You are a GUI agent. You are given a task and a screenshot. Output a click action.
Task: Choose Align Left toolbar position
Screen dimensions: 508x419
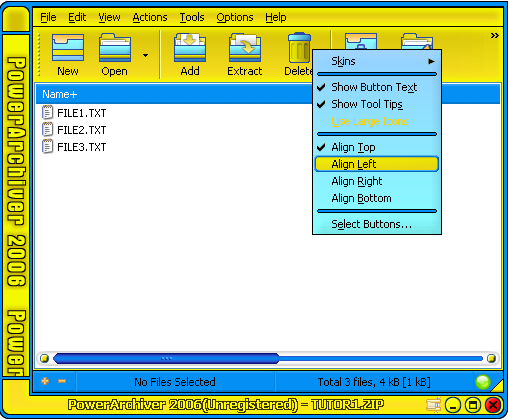pos(377,164)
